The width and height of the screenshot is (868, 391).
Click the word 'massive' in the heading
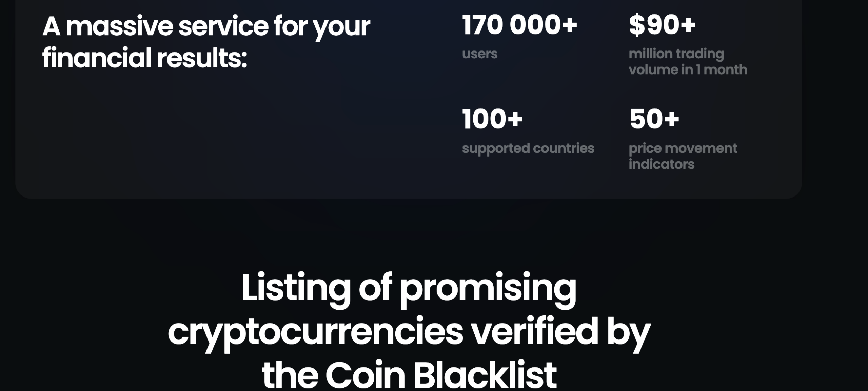click(x=119, y=26)
